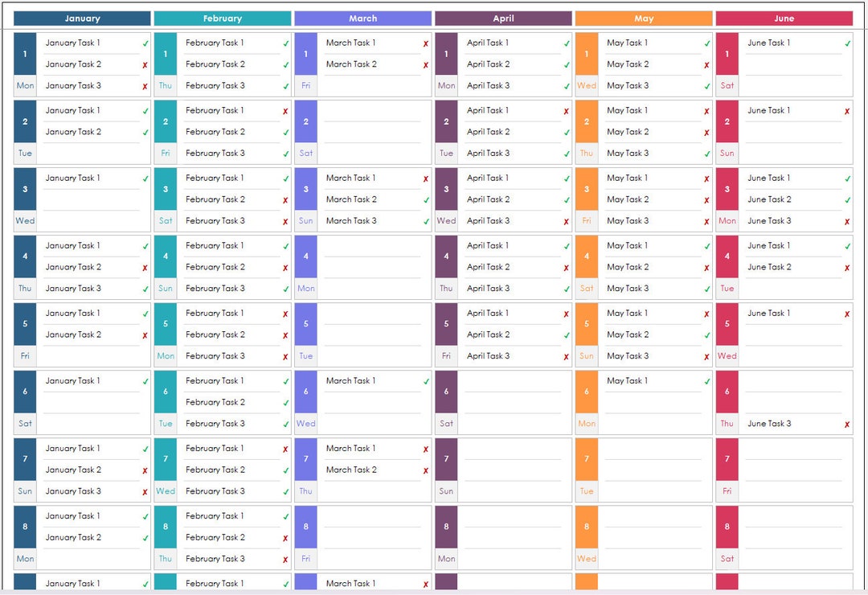Click green check beside May 5 Task 2
The width and height of the screenshot is (868, 595).
click(707, 335)
